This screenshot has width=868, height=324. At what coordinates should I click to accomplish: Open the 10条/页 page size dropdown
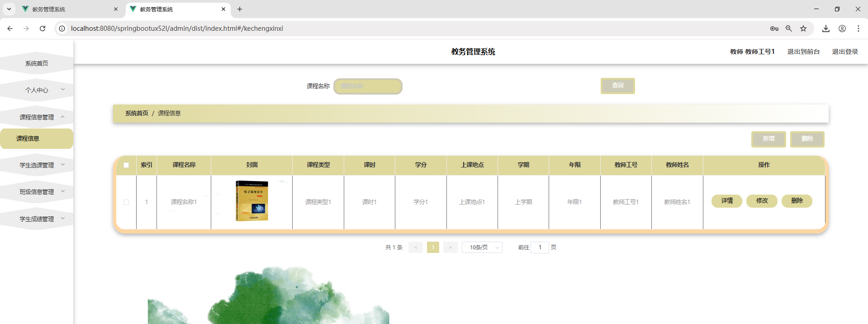[x=482, y=248]
